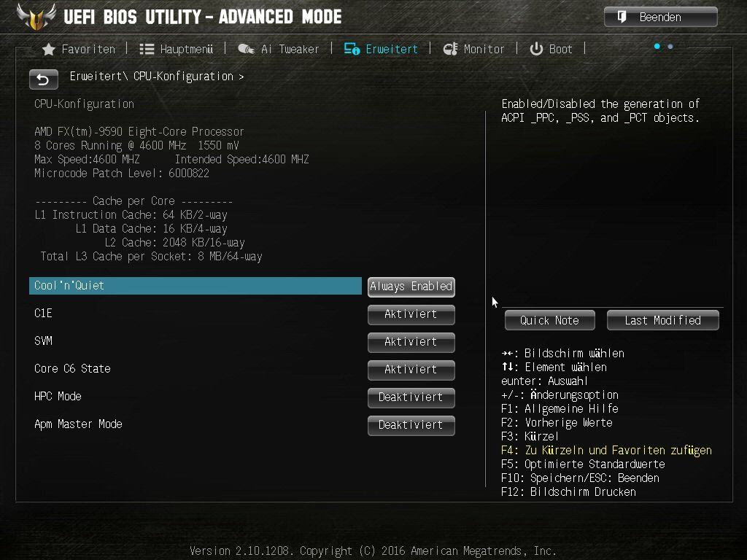Click the back arrow icon button
The image size is (747, 560).
click(43, 79)
